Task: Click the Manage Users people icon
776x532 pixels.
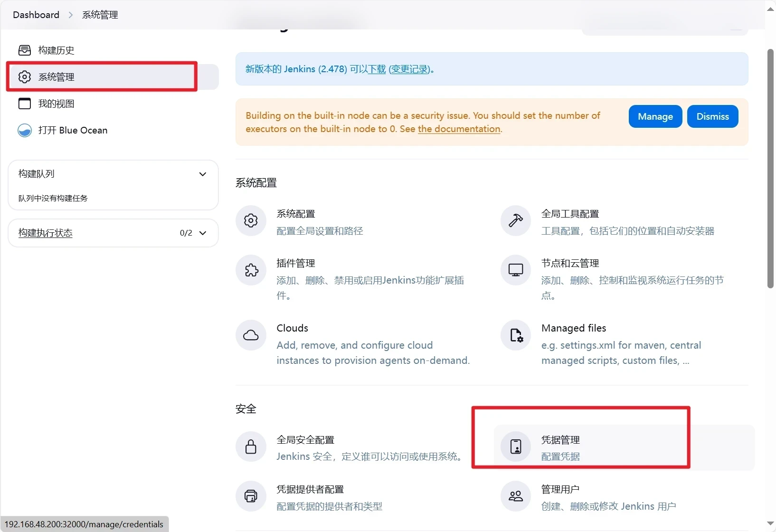Action: [x=515, y=496]
